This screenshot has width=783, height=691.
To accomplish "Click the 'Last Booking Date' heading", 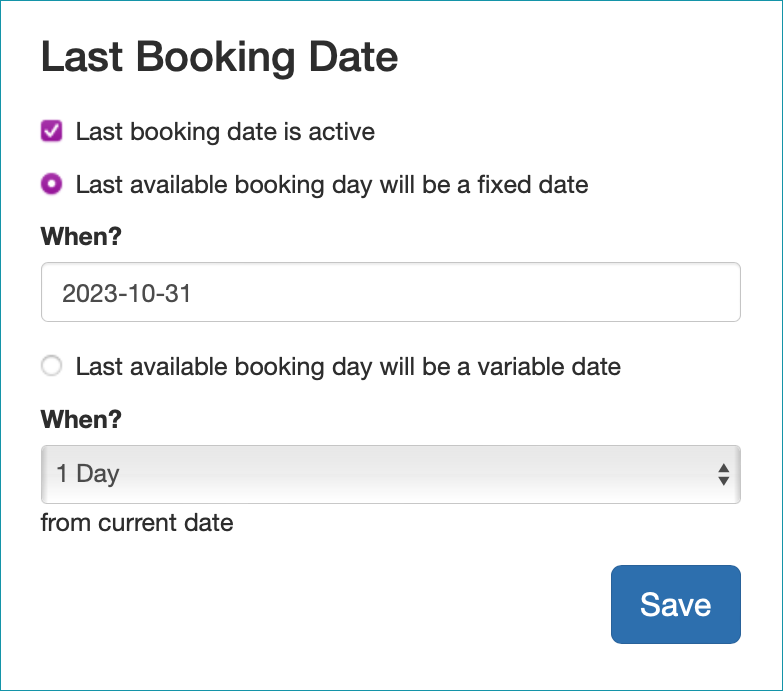I will point(219,58).
